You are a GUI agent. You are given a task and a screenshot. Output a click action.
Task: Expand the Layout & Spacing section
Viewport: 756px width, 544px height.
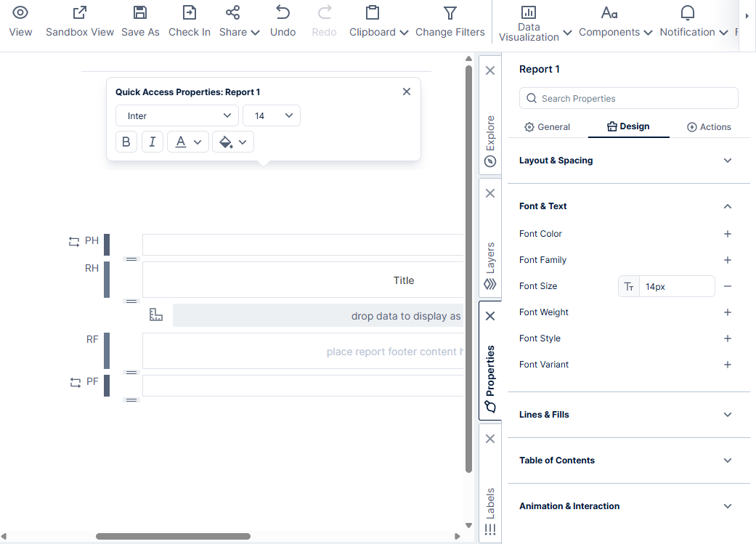coord(628,161)
